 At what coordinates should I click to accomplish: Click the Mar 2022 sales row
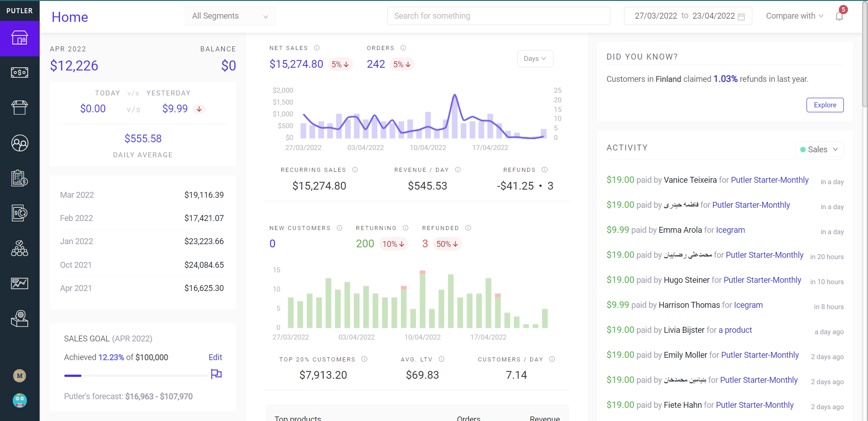click(x=142, y=195)
